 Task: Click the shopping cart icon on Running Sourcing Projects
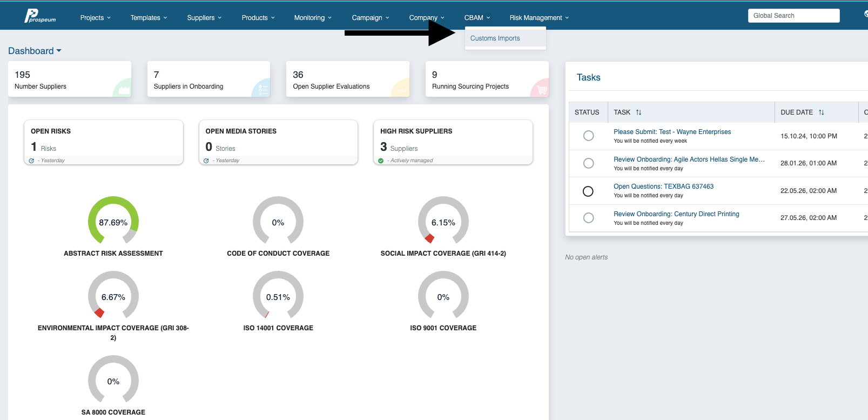542,90
